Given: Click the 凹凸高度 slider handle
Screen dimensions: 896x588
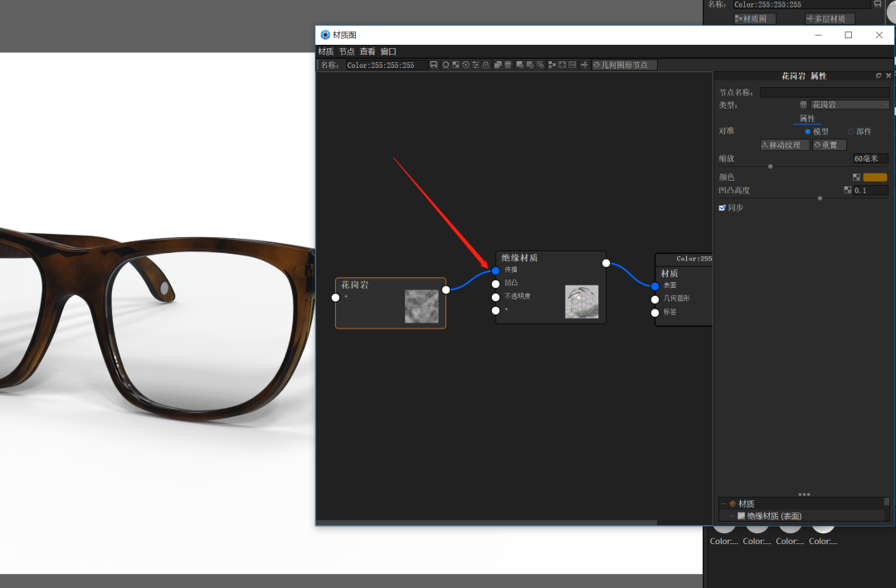Looking at the screenshot, I should tap(820, 198).
